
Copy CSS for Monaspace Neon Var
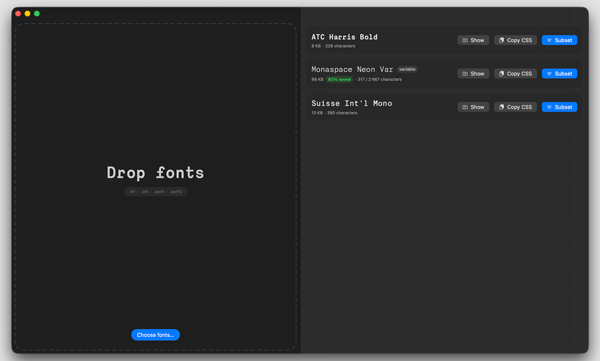pyautogui.click(x=515, y=74)
